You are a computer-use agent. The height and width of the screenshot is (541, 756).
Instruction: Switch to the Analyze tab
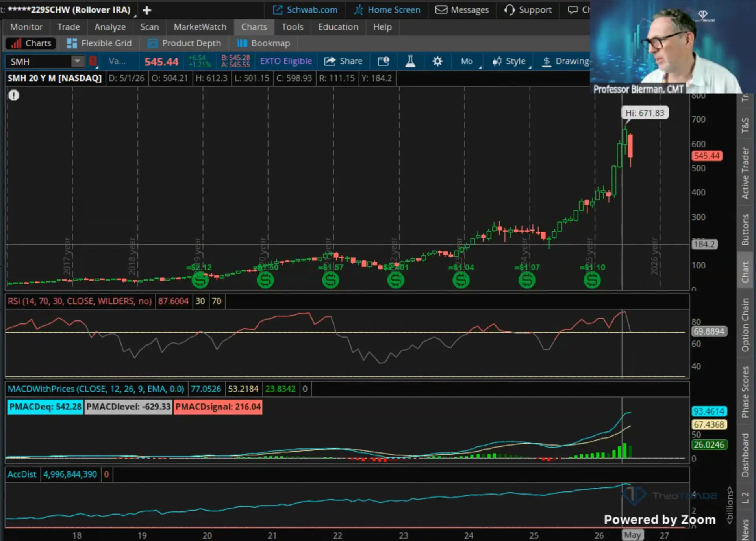pos(110,27)
